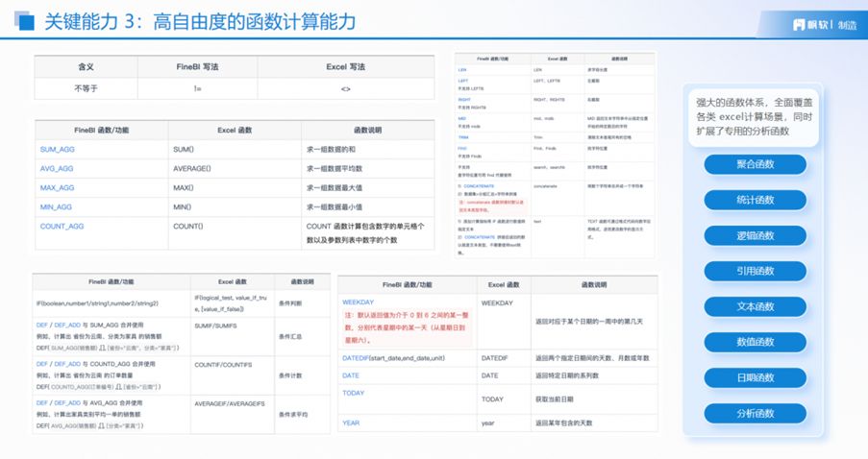Open the 逻辑函数 category button
This screenshot has height=459, width=868.
pyautogui.click(x=756, y=235)
